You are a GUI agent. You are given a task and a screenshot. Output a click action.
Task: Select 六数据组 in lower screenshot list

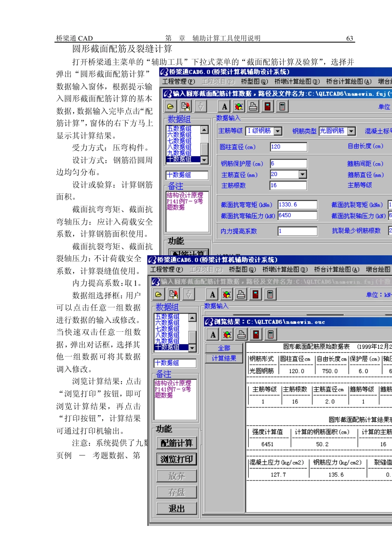(167, 323)
